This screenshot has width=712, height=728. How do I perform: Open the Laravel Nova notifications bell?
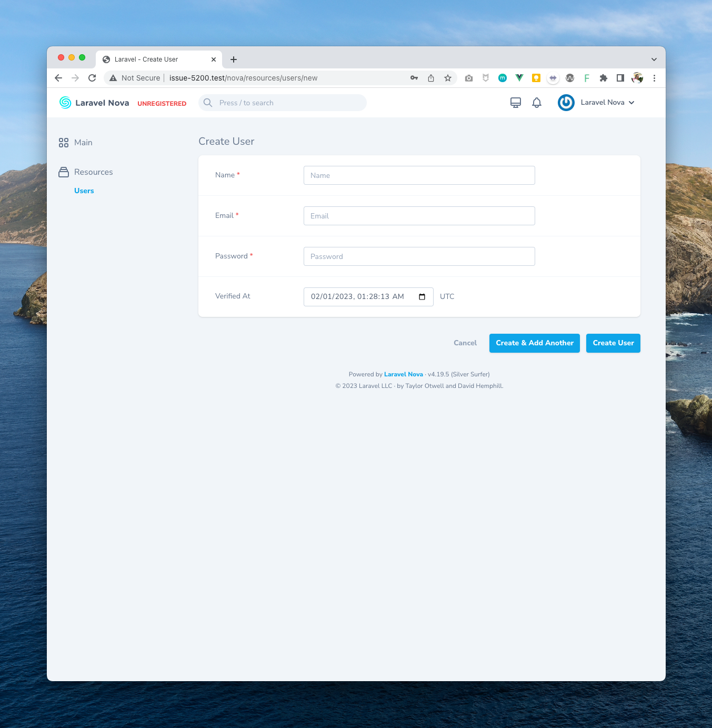click(x=537, y=102)
